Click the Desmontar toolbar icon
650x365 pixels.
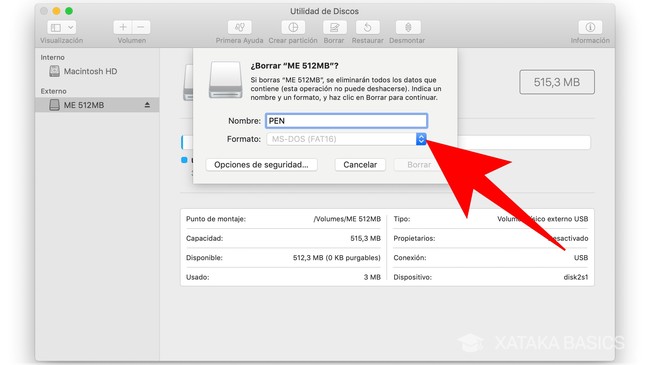tap(408, 27)
